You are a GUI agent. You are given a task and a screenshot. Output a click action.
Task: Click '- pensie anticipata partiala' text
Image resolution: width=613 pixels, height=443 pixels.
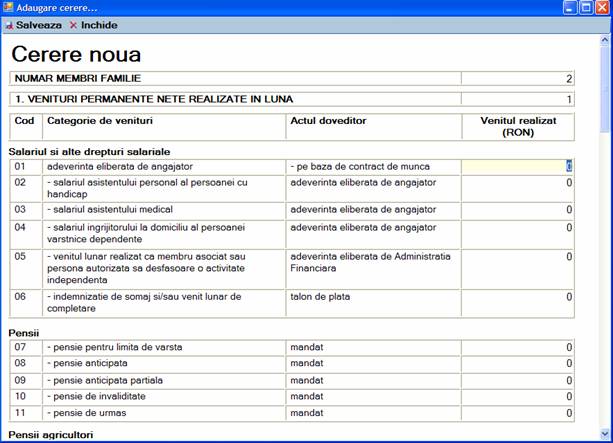(x=105, y=380)
